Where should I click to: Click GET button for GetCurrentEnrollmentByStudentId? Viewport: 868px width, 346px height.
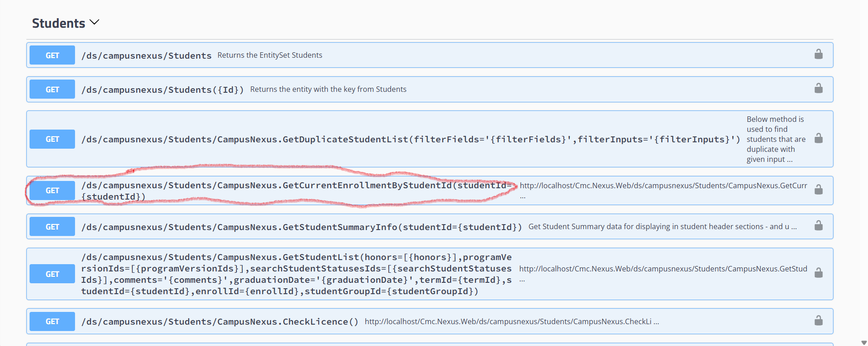(x=52, y=191)
